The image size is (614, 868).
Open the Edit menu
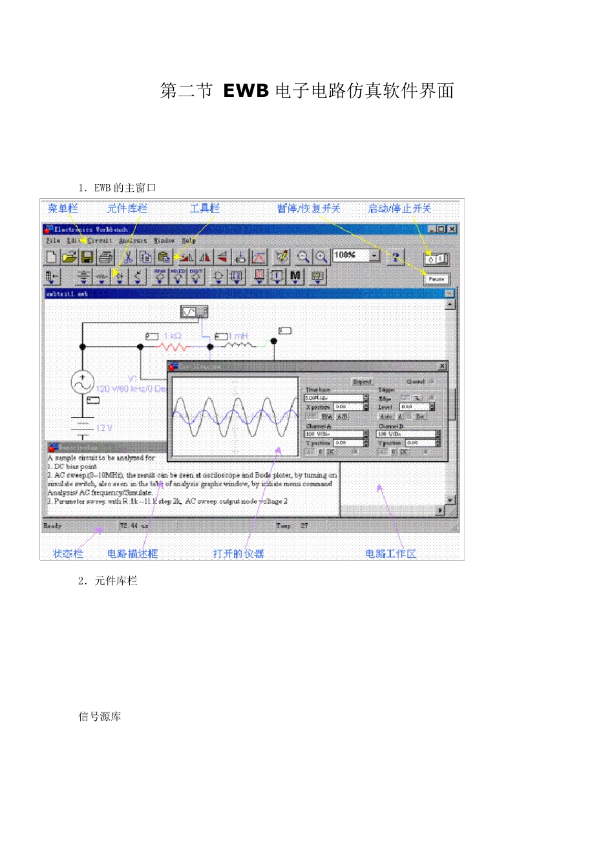[73, 240]
